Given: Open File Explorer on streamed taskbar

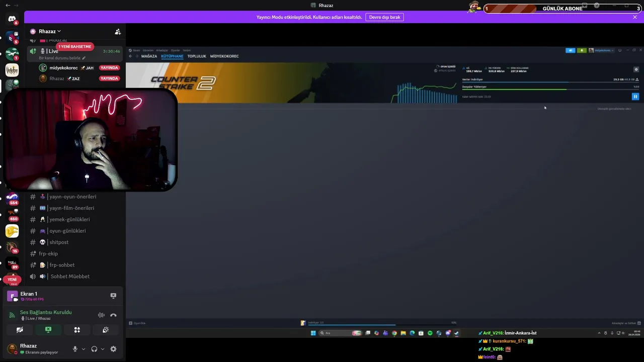Looking at the screenshot, I should coord(403,333).
